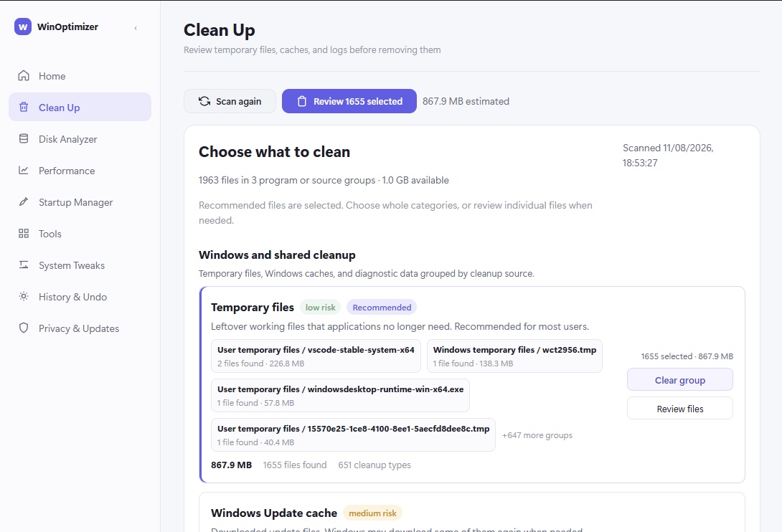
Task: Navigate to Startup Manager
Action: point(80,202)
